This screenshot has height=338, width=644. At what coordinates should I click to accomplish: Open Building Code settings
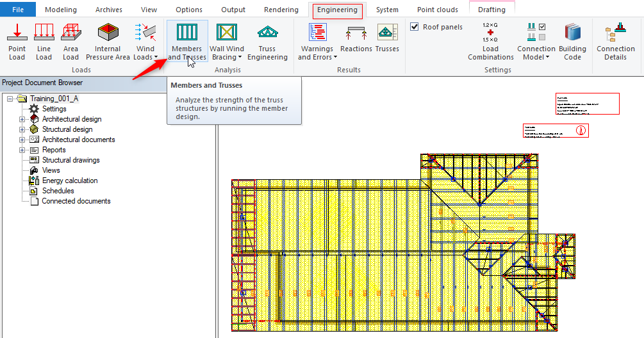coord(572,42)
